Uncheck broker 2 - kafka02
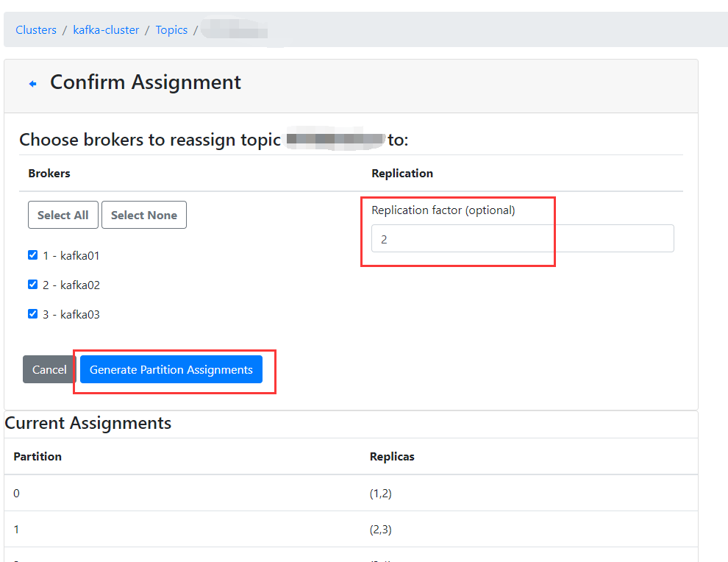Viewport: 728px width, 562px height. coord(32,284)
